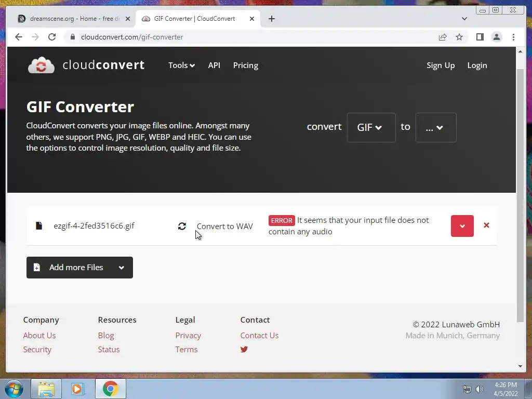The image size is (532, 399).
Task: Open the Pricing page in navigation
Action: coord(246,65)
